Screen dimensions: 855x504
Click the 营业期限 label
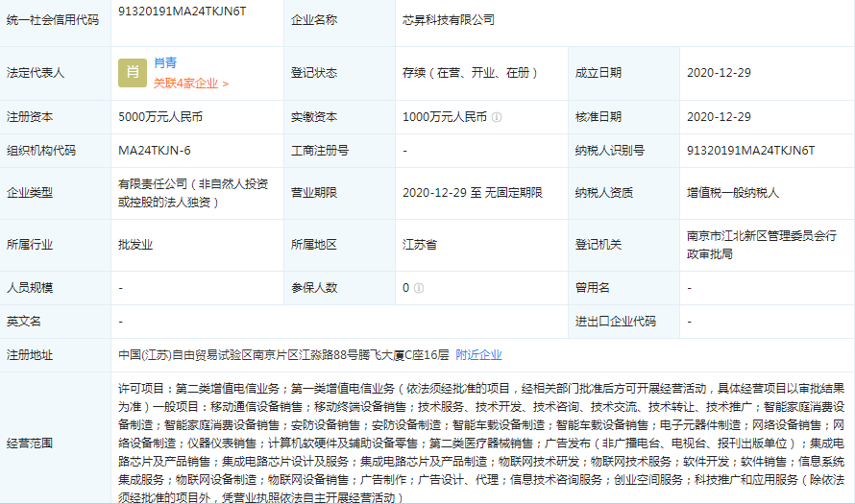(314, 193)
